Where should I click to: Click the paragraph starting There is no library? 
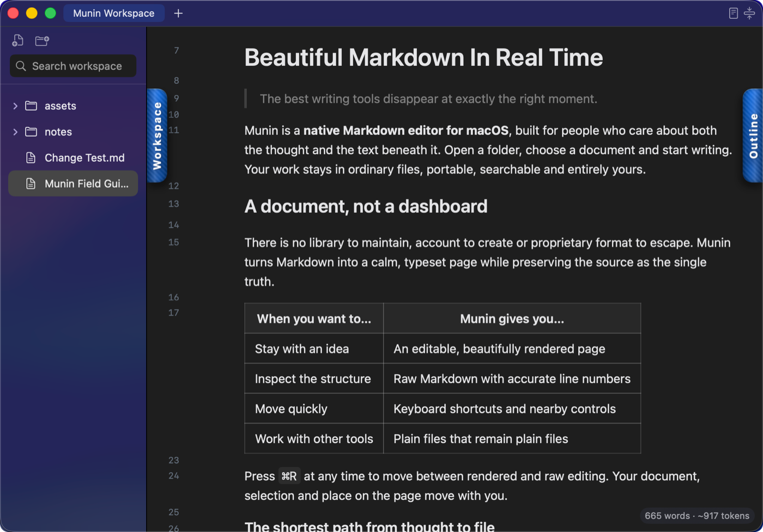coord(488,262)
